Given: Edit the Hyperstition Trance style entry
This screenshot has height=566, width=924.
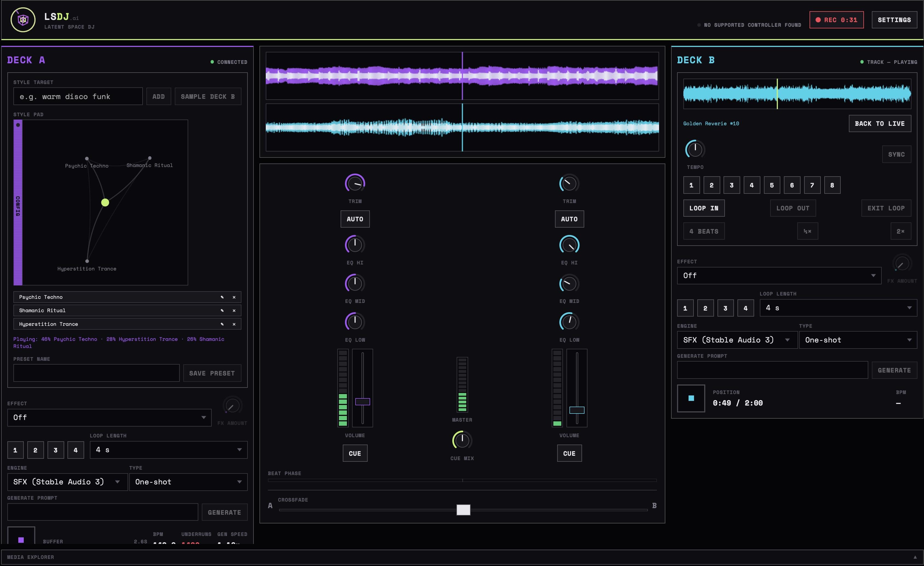Looking at the screenshot, I should tap(222, 324).
